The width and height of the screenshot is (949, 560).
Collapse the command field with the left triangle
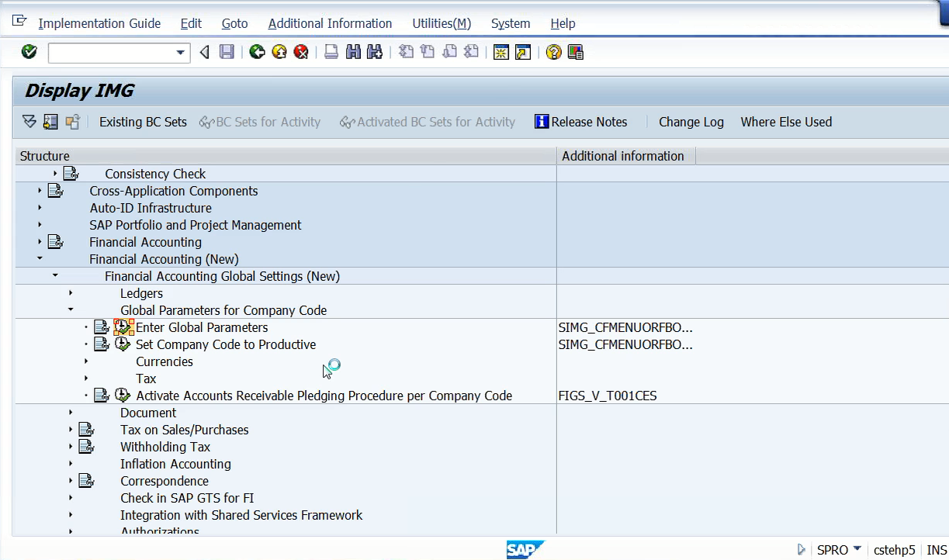click(x=204, y=52)
